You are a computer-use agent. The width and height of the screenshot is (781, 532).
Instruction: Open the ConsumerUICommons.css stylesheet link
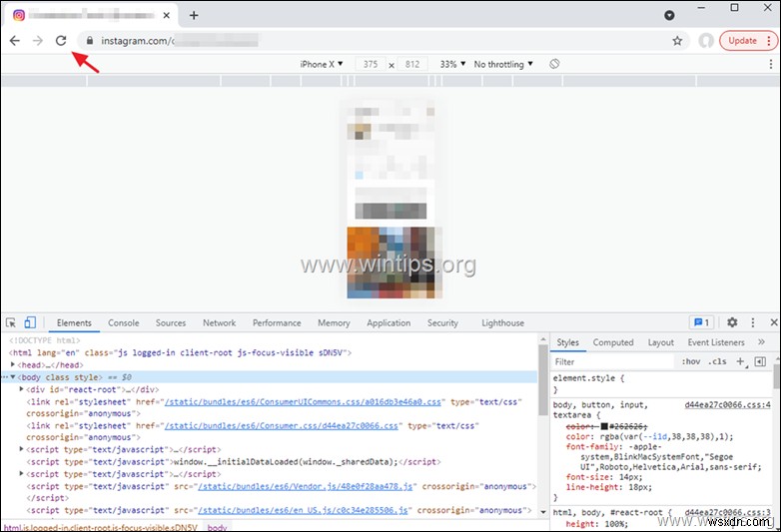click(x=303, y=402)
